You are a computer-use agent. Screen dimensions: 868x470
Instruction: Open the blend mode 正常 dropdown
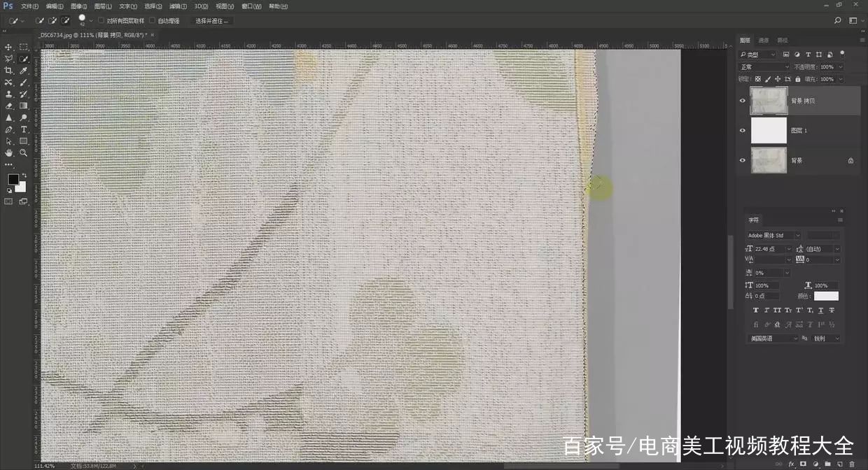pyautogui.click(x=764, y=67)
